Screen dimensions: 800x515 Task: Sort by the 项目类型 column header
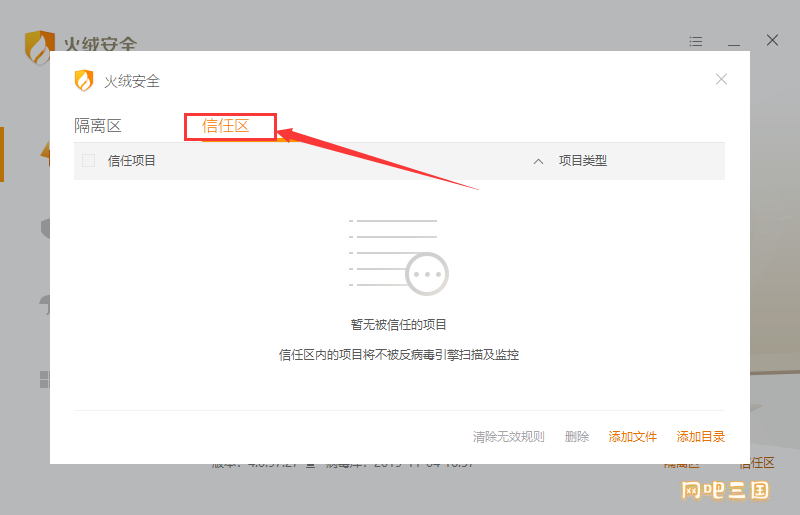pyautogui.click(x=583, y=161)
